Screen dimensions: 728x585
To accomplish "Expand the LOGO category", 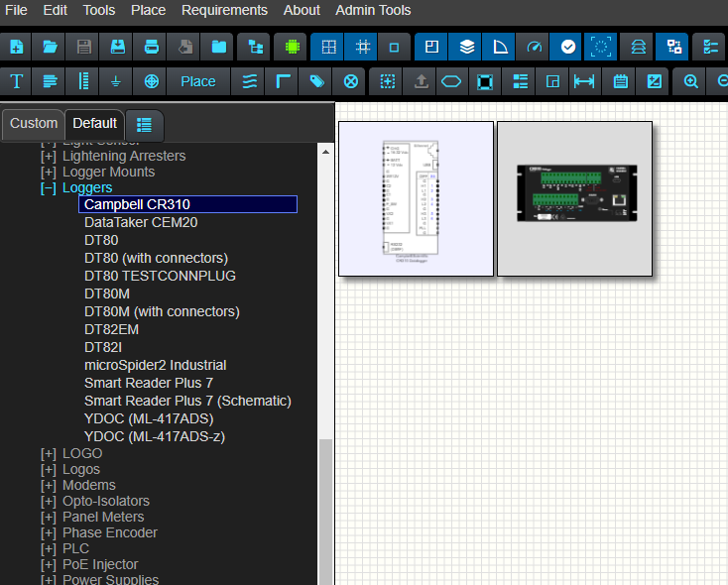I will click(x=49, y=453).
